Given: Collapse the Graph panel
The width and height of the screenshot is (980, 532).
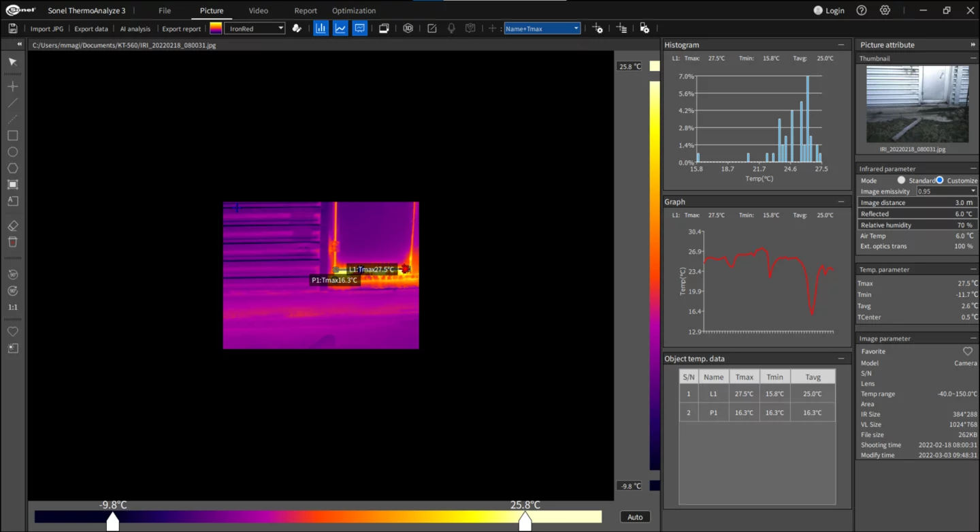Looking at the screenshot, I should pyautogui.click(x=841, y=202).
